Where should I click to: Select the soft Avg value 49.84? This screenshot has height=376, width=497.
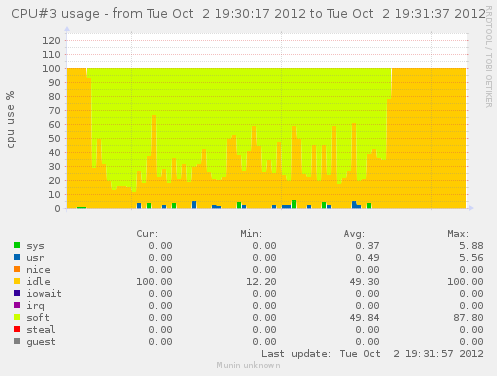point(364,318)
